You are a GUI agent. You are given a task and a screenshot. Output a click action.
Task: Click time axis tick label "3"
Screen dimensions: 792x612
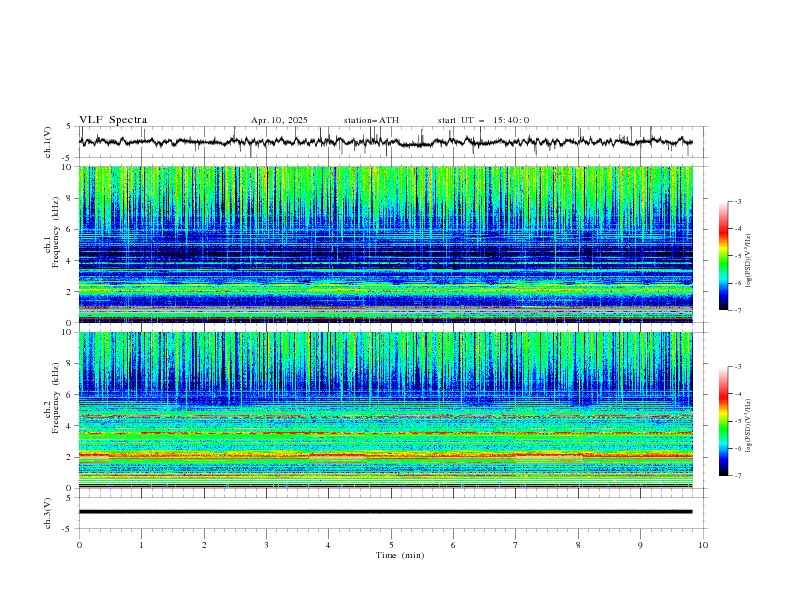(266, 545)
